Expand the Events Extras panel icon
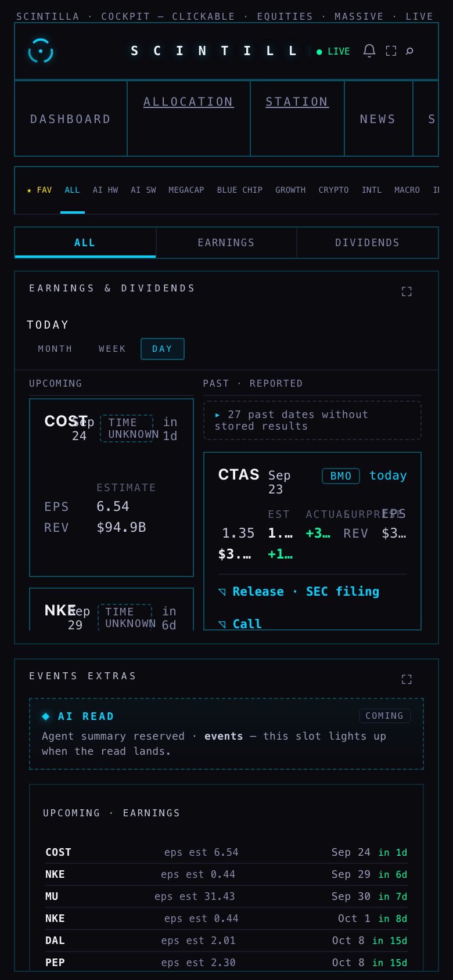The width and height of the screenshot is (453, 980). [x=407, y=679]
